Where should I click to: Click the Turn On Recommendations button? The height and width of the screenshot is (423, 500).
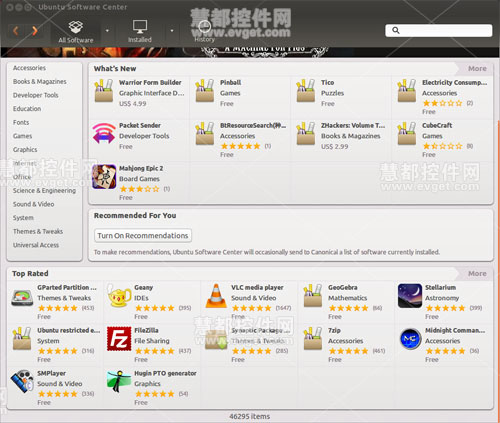click(143, 235)
